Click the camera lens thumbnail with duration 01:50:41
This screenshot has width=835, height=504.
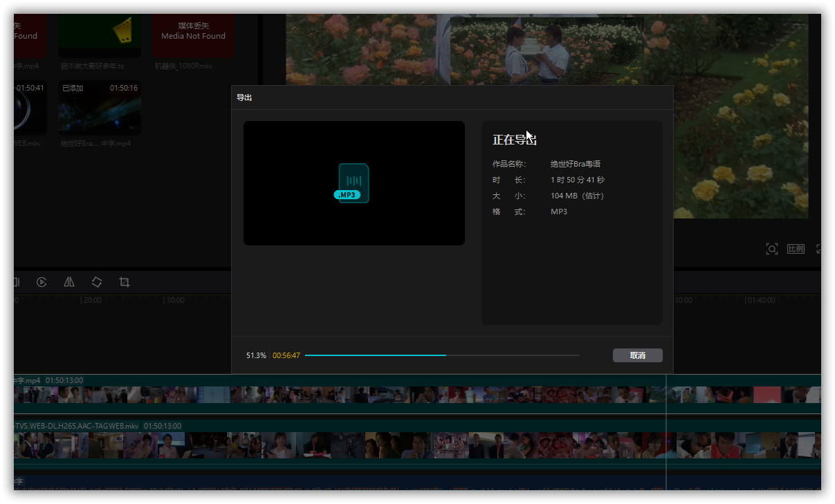tap(30, 109)
